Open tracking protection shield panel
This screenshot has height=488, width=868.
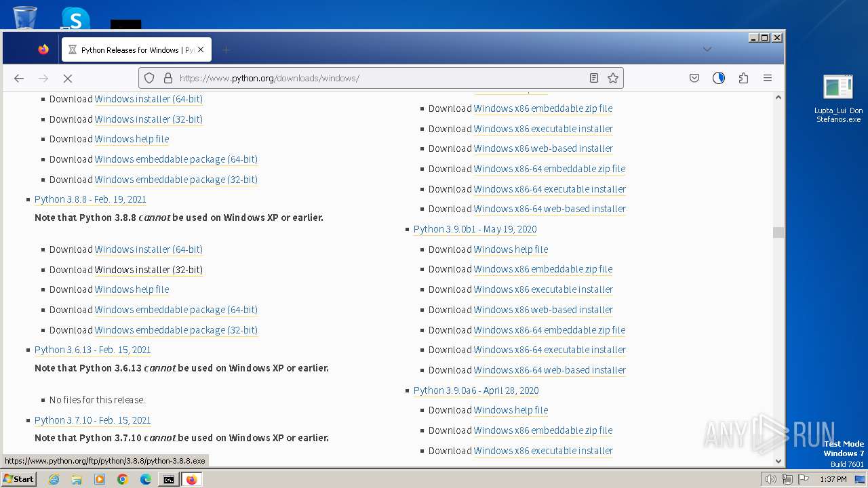150,78
